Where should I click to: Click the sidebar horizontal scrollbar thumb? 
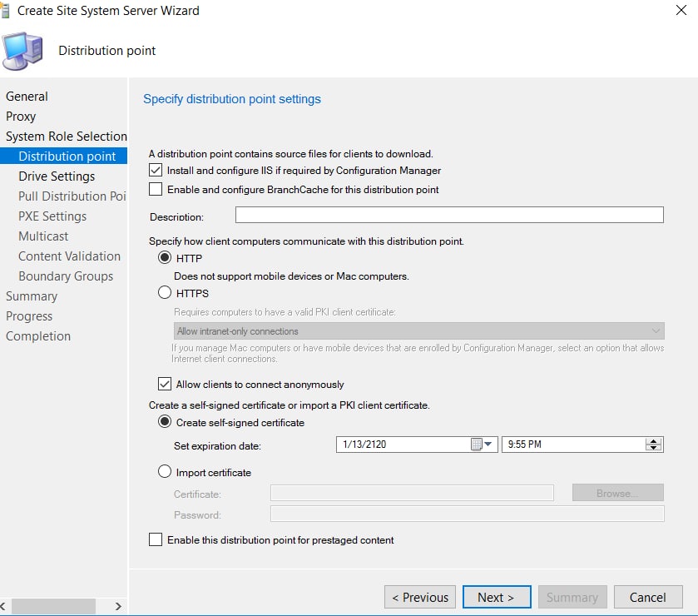point(53,606)
